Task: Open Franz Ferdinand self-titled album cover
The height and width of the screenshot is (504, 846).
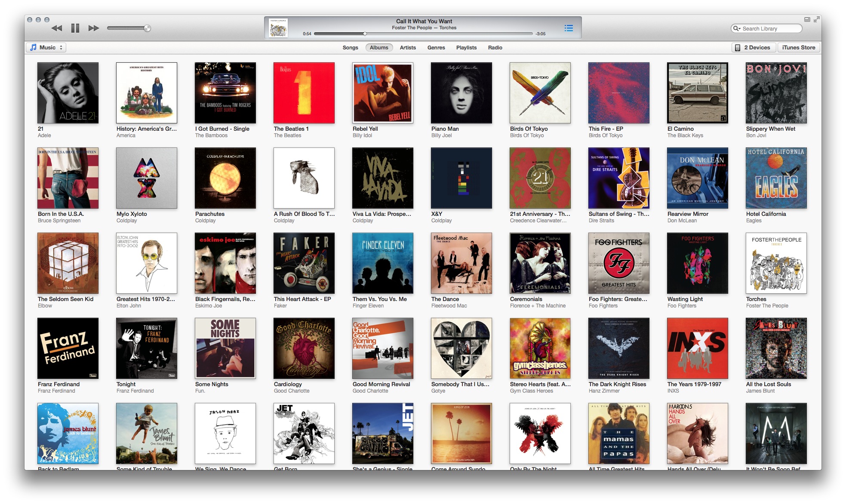Action: point(68,348)
